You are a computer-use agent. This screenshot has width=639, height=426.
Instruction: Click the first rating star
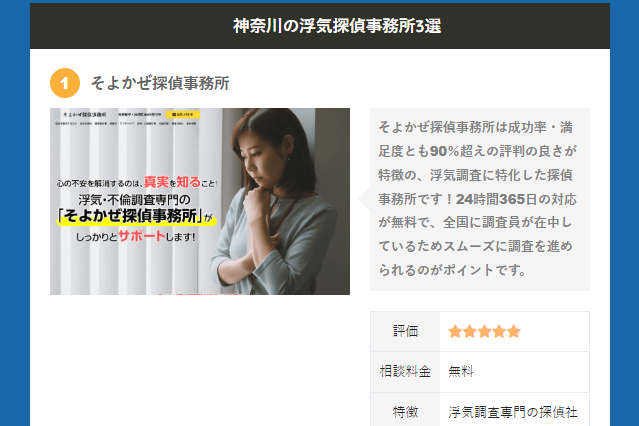click(455, 331)
